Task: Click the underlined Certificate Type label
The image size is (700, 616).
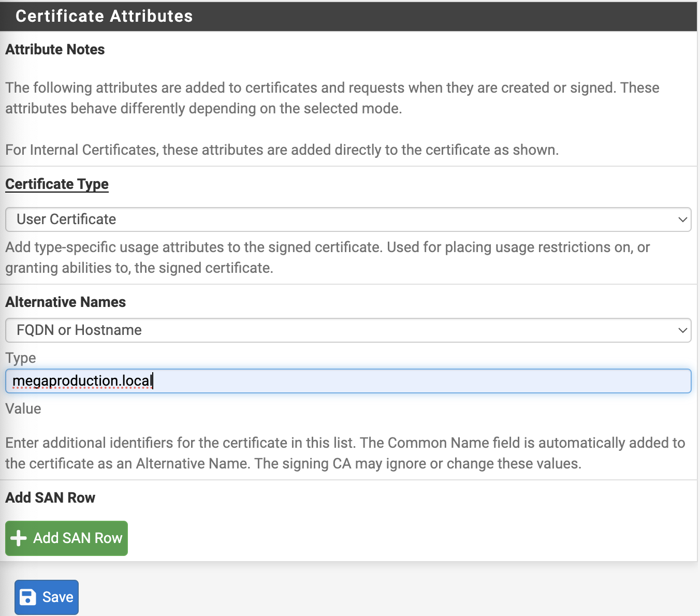Action: coord(57,184)
